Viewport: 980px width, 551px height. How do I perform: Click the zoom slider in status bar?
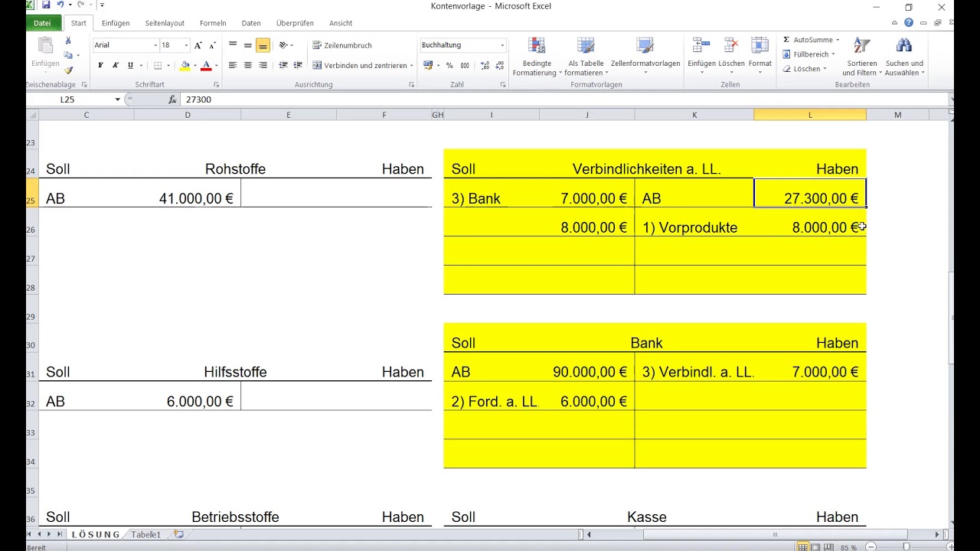[906, 546]
